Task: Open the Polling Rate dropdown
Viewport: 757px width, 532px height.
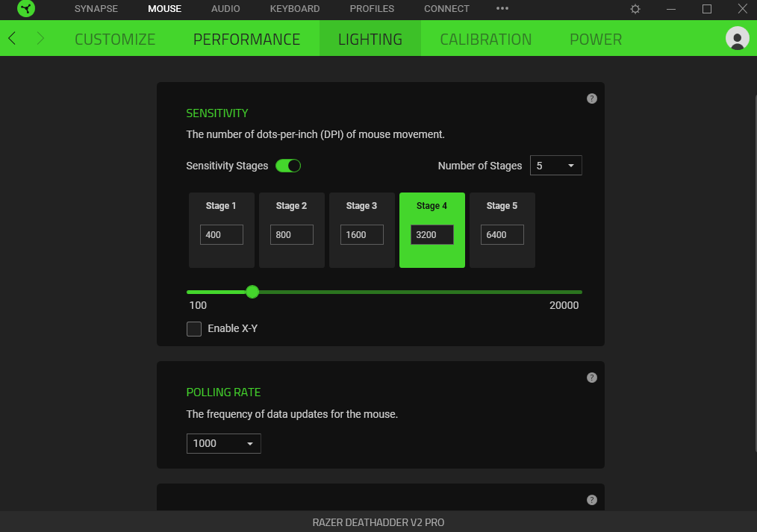Action: point(223,443)
